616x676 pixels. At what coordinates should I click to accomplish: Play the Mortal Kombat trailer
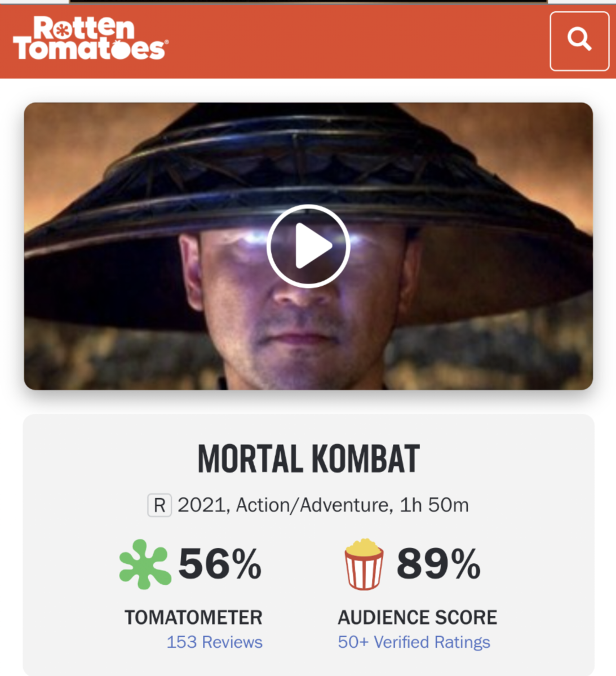(x=308, y=246)
